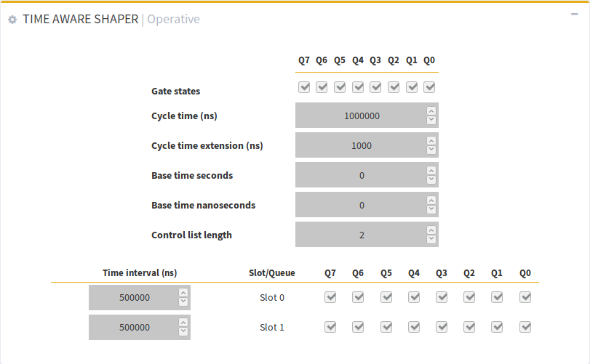Screen dimensions: 590x364
Task: Click the Slot 0 time interval field
Action: pos(134,298)
